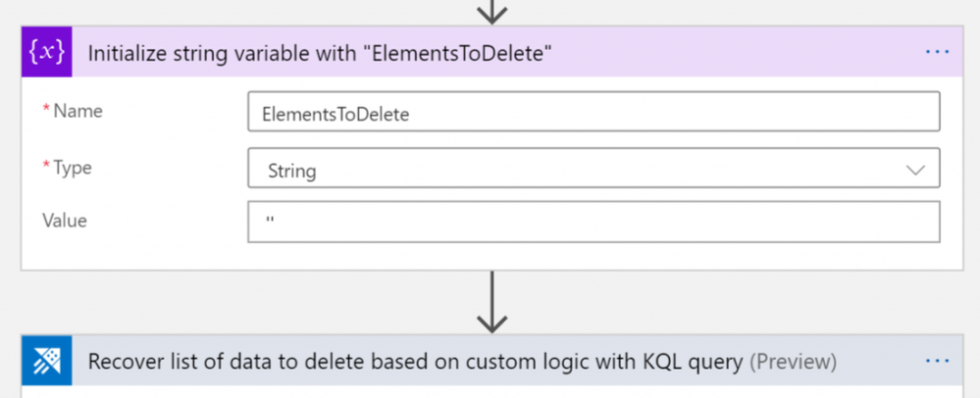Click the (Preview) tag on KQL card

tap(793, 362)
